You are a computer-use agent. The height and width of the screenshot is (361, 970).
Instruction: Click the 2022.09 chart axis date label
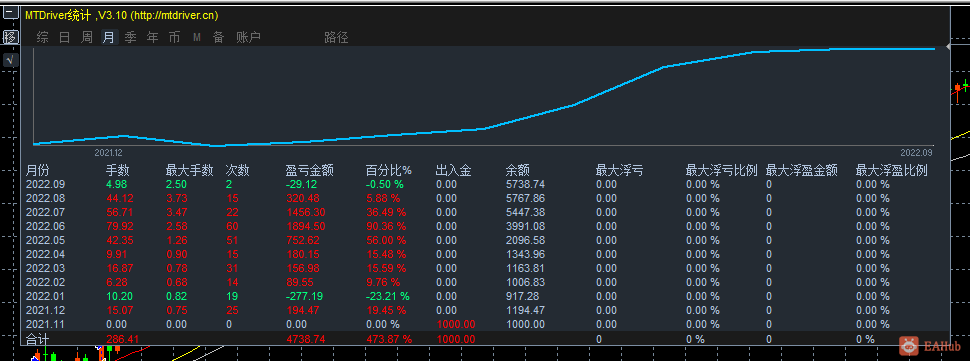(x=916, y=153)
